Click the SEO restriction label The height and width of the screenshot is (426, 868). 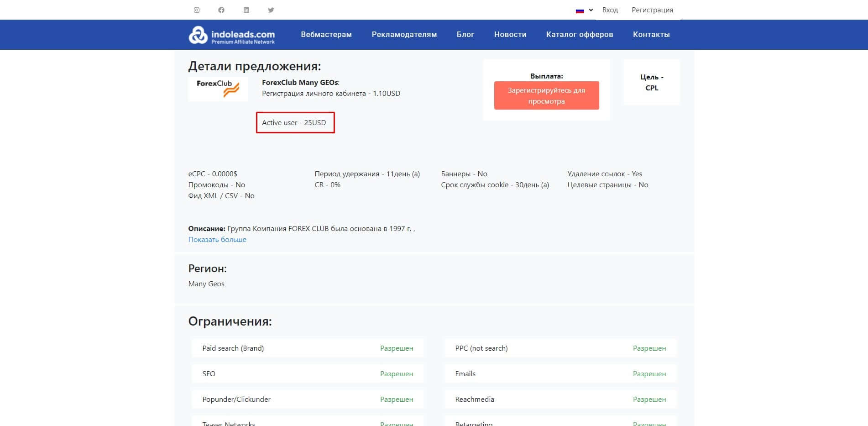click(x=209, y=374)
